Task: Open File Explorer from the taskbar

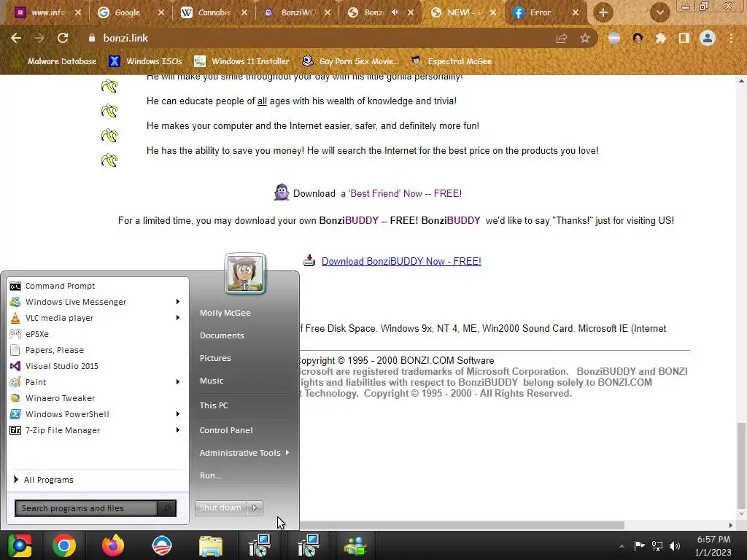Action: click(211, 546)
